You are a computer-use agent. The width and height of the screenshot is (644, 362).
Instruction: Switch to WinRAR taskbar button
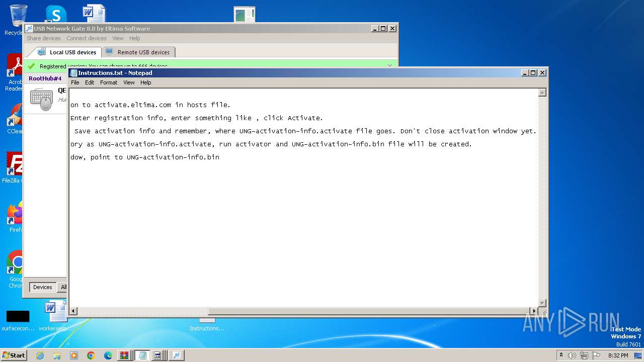click(125, 355)
